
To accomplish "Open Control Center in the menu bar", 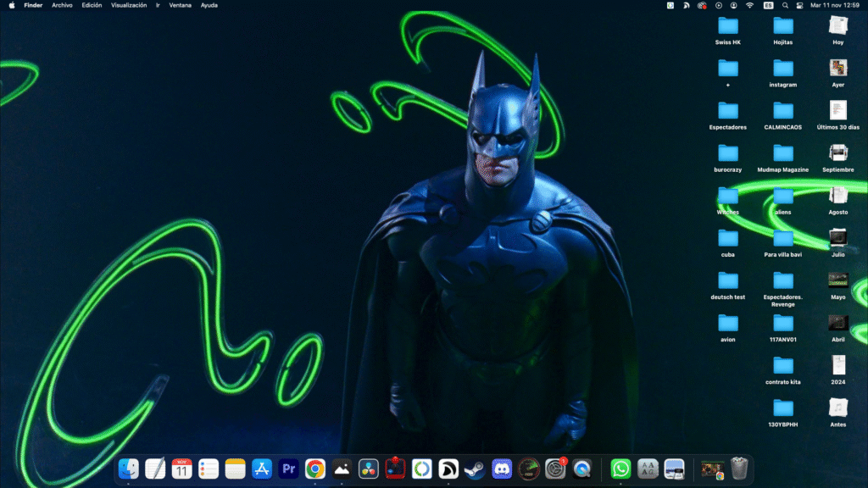I will tap(799, 5).
